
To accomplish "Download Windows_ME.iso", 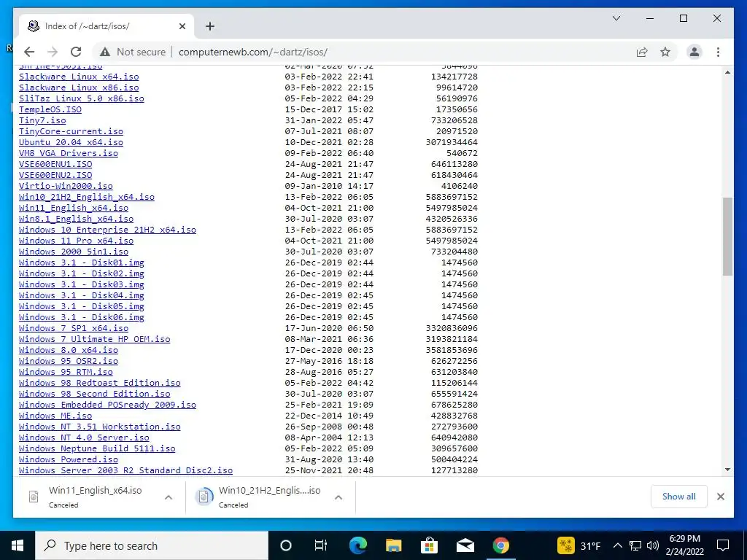I will pyautogui.click(x=55, y=416).
